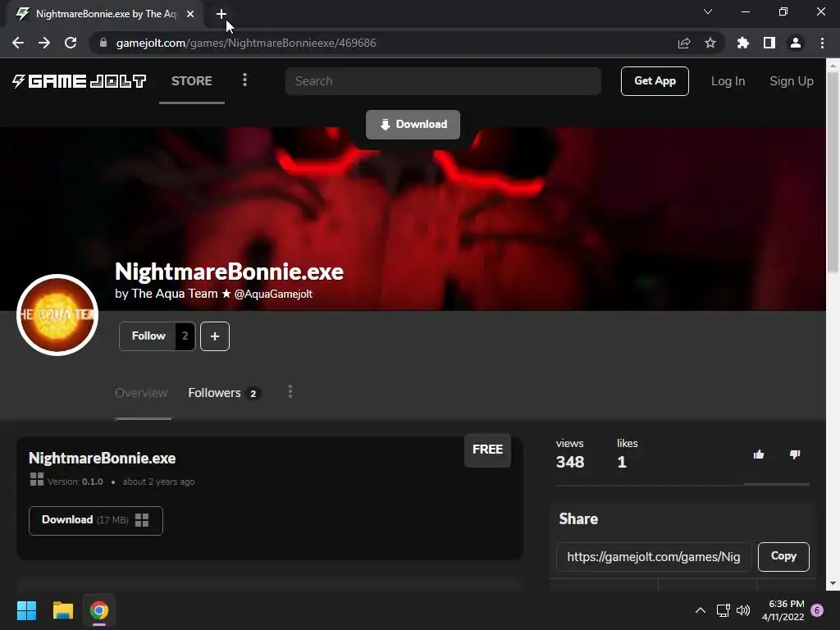840x630 pixels.
Task: Click the address bar URL
Action: (x=246, y=43)
